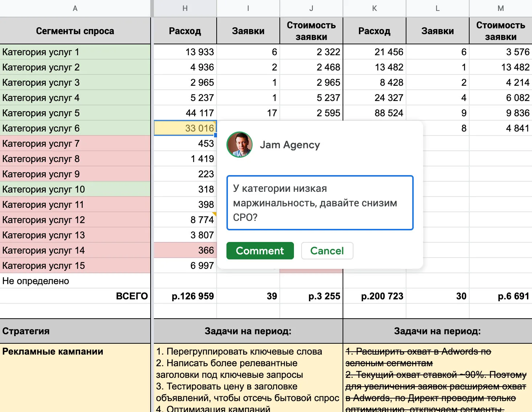
Task: Select the "Категория услуг 5" row label
Action: [75, 113]
